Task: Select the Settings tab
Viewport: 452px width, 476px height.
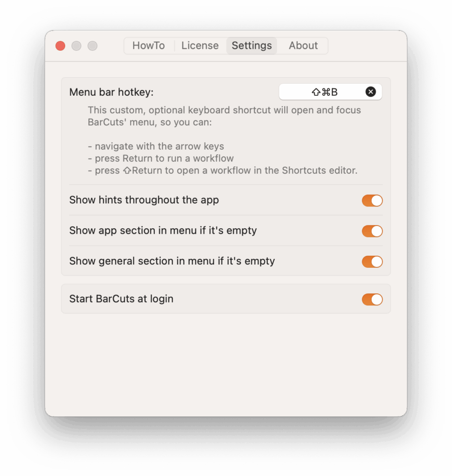Action: (252, 46)
